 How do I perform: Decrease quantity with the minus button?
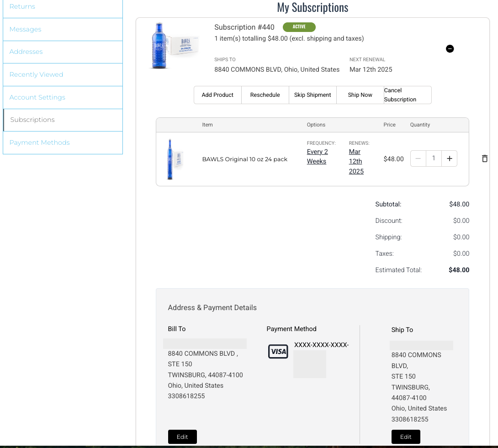click(x=418, y=158)
